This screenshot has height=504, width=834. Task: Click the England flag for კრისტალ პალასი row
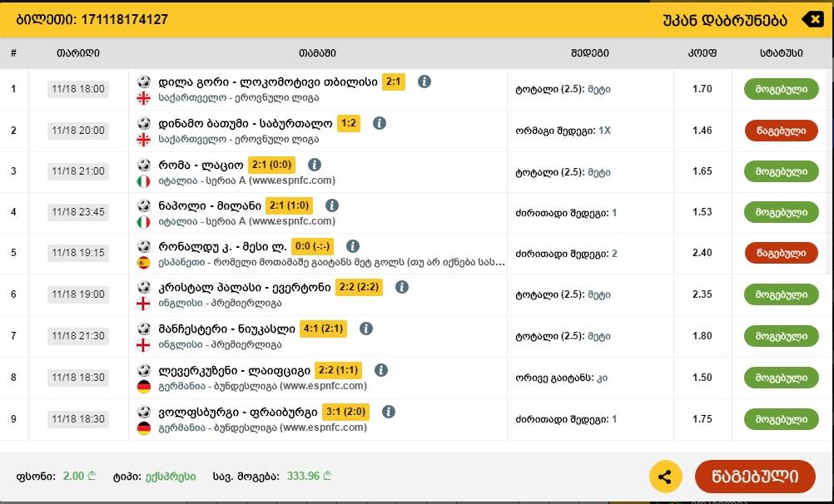click(144, 304)
